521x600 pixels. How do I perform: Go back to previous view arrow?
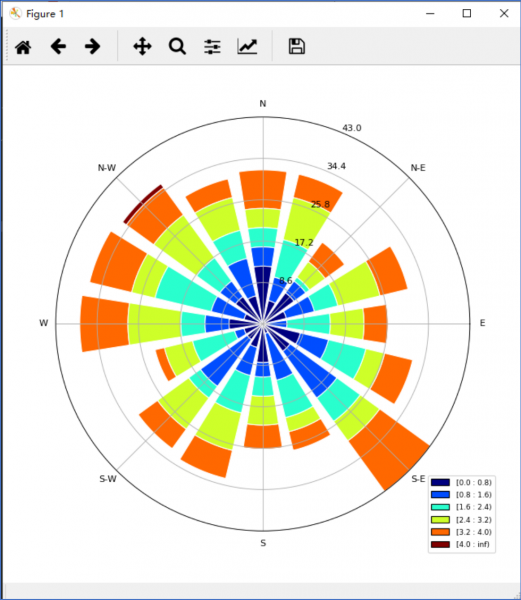tap(58, 47)
